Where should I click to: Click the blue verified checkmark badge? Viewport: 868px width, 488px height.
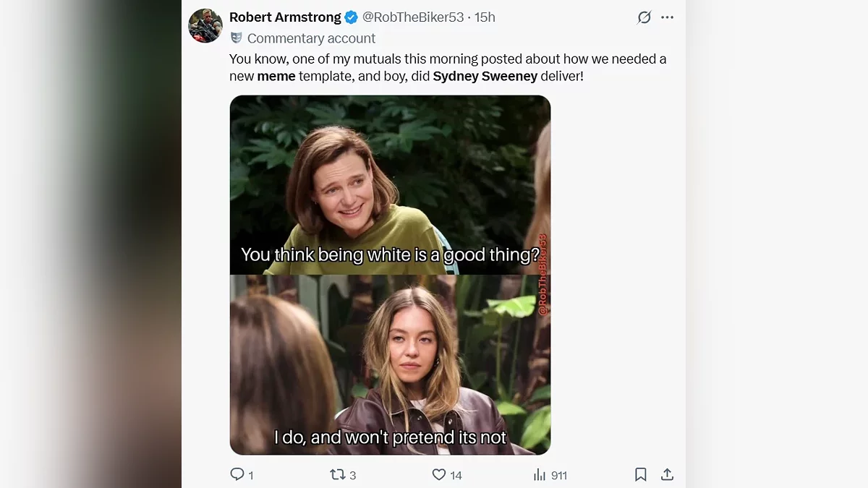(351, 17)
